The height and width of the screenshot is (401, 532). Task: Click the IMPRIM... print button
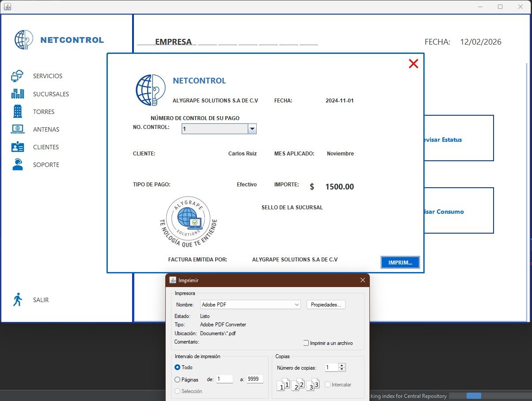pyautogui.click(x=400, y=262)
